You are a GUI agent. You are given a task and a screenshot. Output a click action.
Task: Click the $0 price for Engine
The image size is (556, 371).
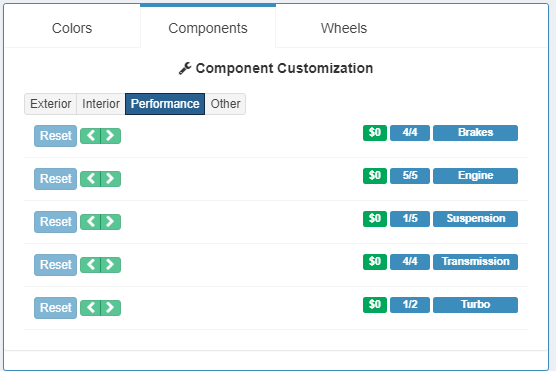tap(375, 176)
